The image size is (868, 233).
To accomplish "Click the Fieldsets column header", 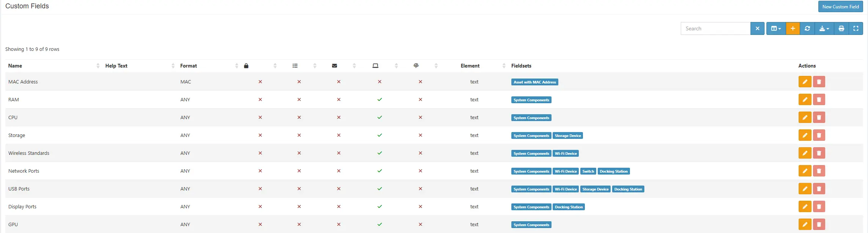I will point(521,66).
